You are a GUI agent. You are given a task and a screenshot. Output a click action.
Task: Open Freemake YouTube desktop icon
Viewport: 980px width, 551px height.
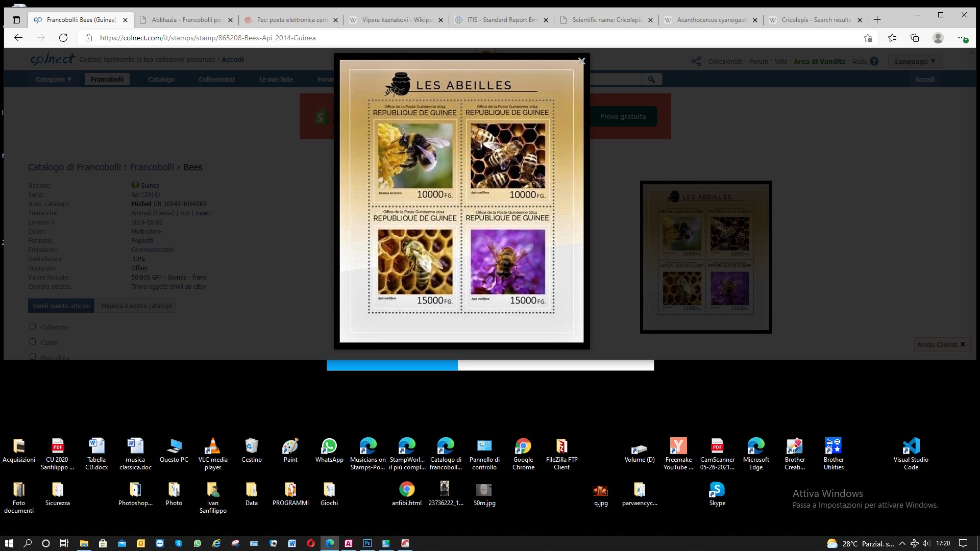point(678,454)
